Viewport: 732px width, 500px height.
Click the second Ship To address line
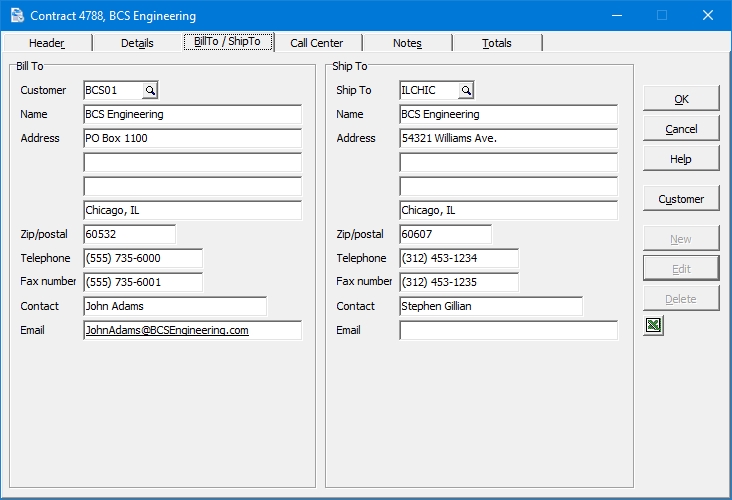[x=509, y=162]
